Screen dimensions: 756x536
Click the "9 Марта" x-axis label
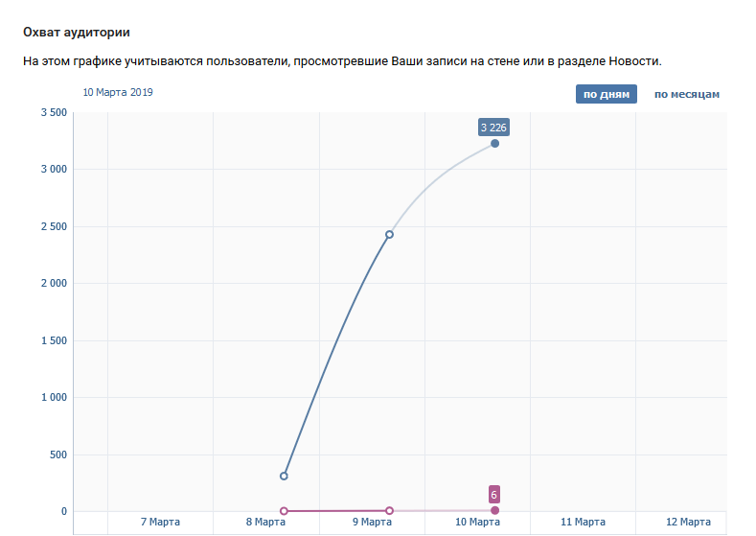371,522
